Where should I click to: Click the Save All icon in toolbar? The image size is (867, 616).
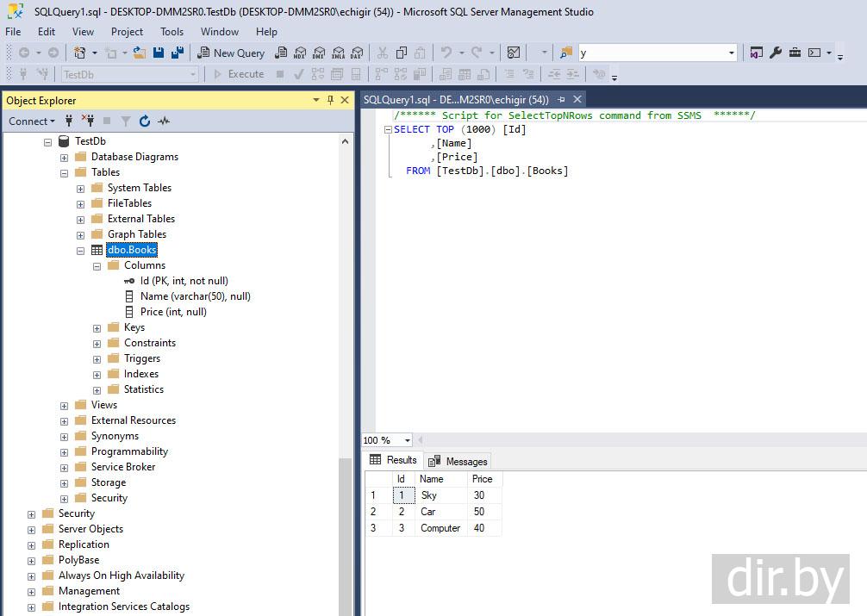pyautogui.click(x=177, y=53)
